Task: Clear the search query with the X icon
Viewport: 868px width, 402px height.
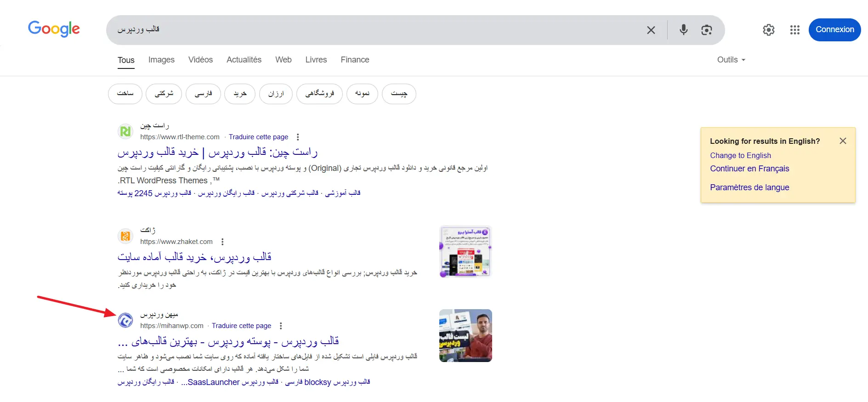Action: [x=651, y=30]
